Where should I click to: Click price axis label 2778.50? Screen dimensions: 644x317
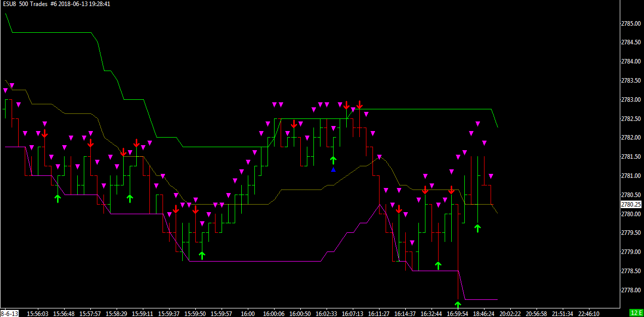631,271
